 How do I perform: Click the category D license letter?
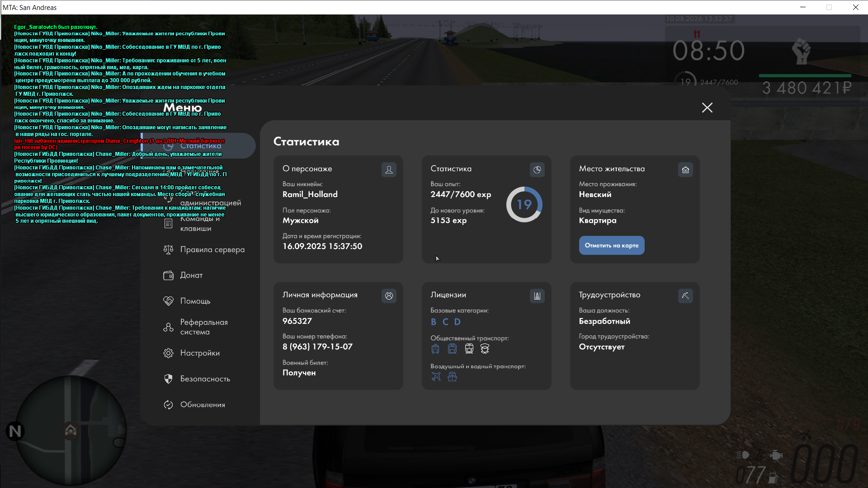point(458,322)
